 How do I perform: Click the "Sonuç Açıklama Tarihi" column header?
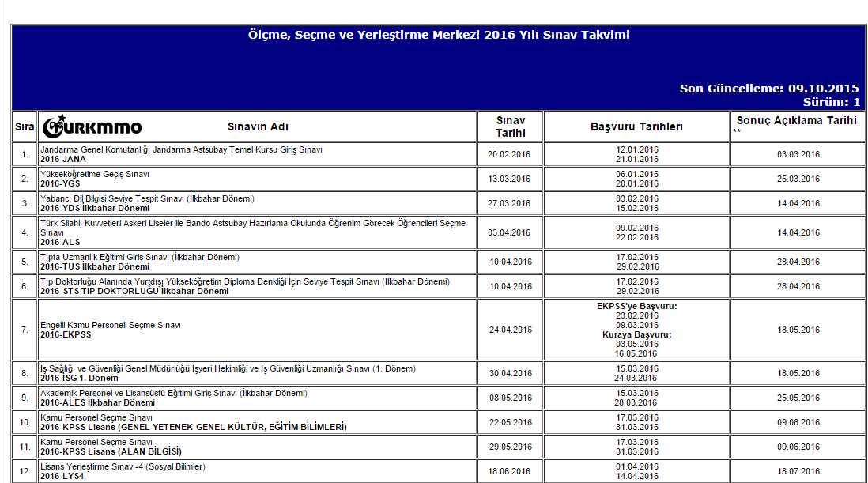[x=797, y=121]
